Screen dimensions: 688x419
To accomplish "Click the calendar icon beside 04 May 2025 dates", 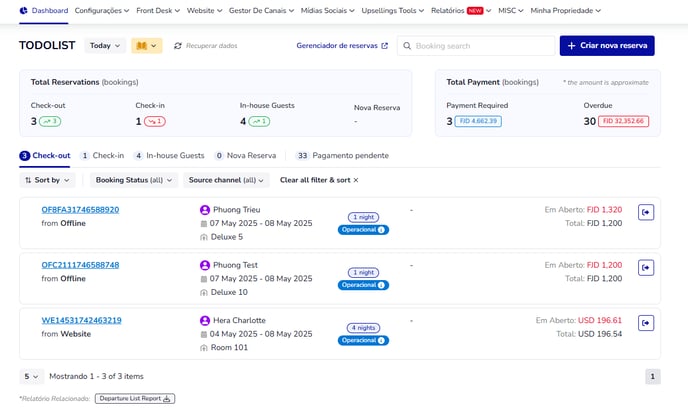I will pos(204,334).
